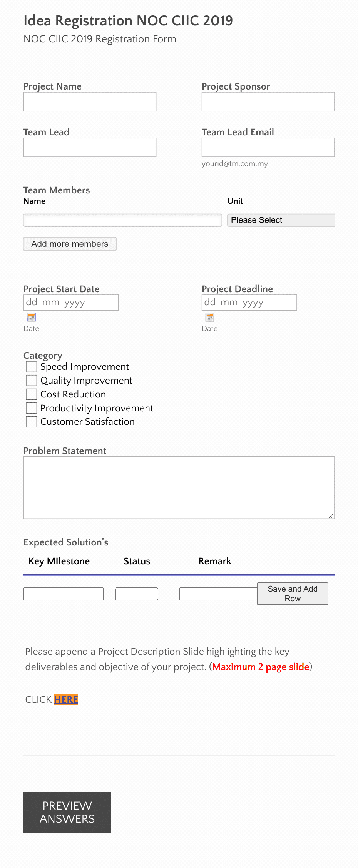Screen dimensions: 358x868
Task: Click the Add more members button
Action: [x=70, y=244]
